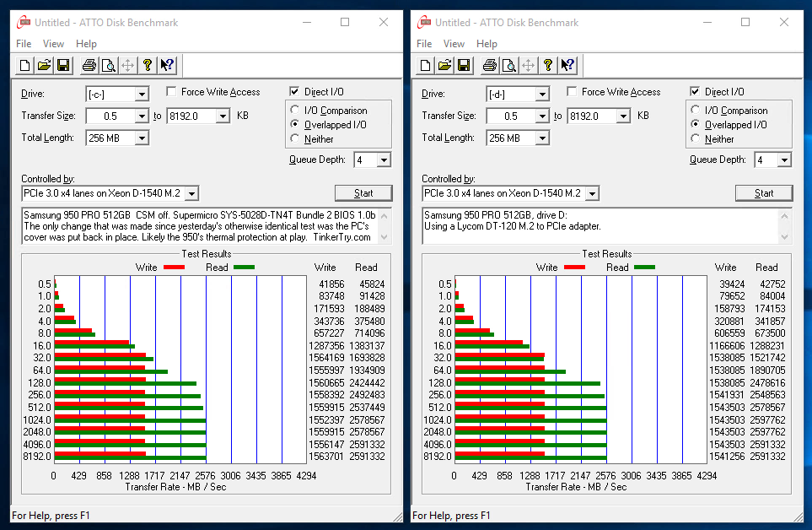Click the move arrows icon in right window
This screenshot has width=812, height=530.
point(528,65)
